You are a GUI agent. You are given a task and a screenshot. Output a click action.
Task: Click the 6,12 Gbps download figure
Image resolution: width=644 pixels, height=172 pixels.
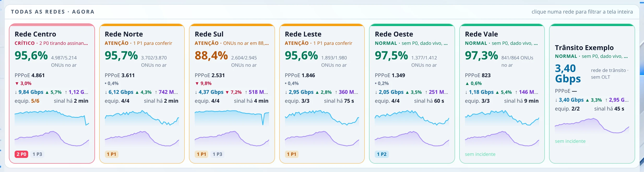coord(119,92)
